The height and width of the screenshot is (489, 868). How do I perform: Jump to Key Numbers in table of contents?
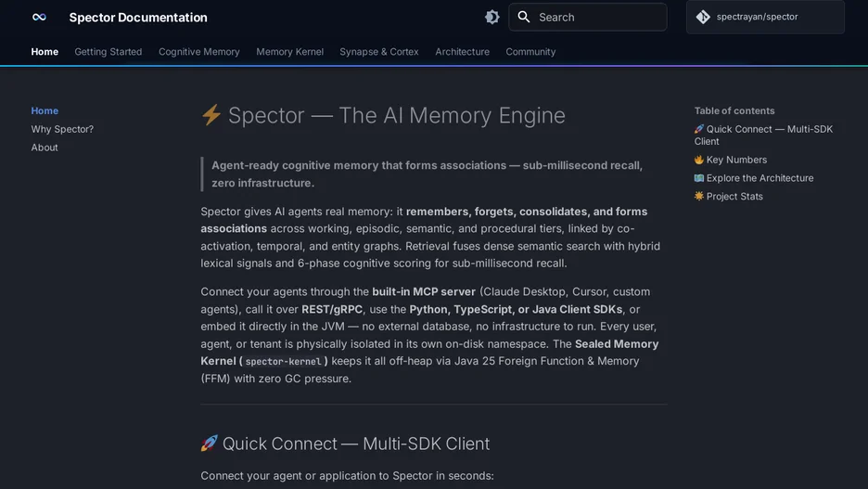pyautogui.click(x=731, y=160)
